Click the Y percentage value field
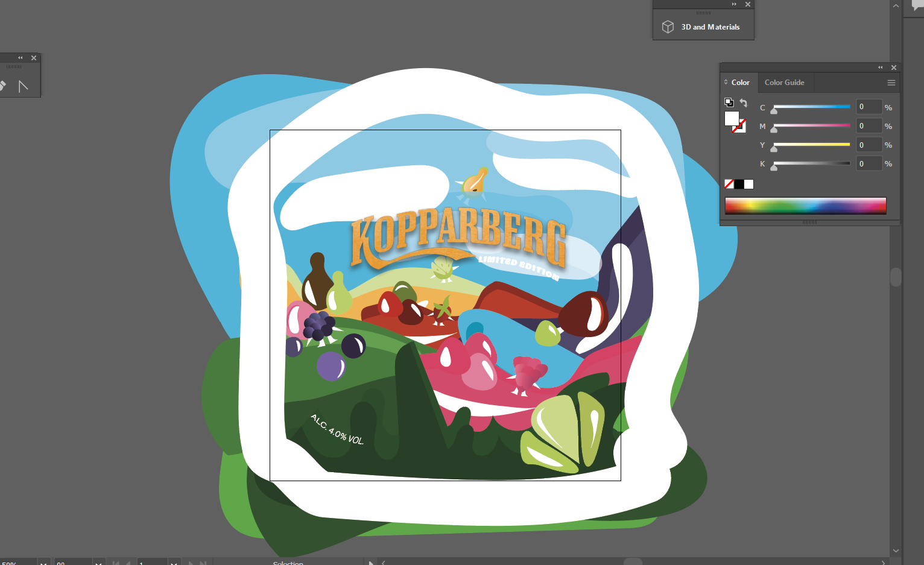The image size is (924, 565). 869,145
